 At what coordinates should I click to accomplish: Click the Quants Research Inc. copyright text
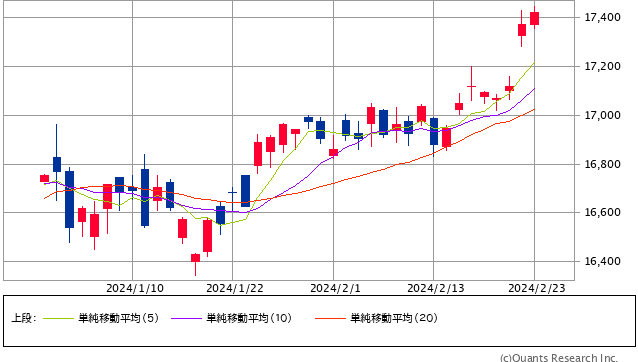(x=559, y=358)
